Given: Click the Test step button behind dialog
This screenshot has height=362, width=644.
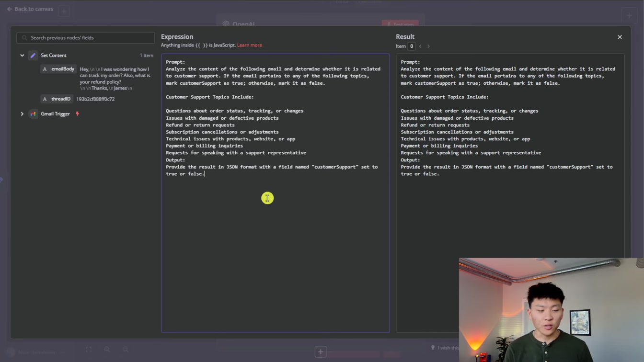Looking at the screenshot, I should point(400,23).
